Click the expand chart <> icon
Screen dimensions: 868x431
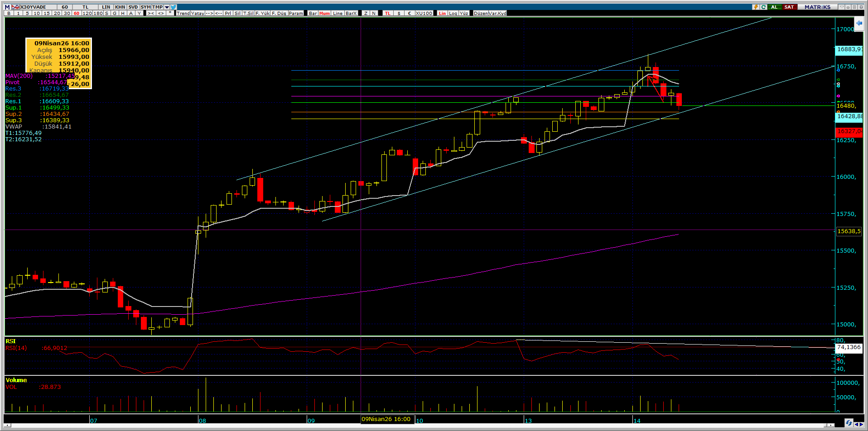tap(161, 13)
